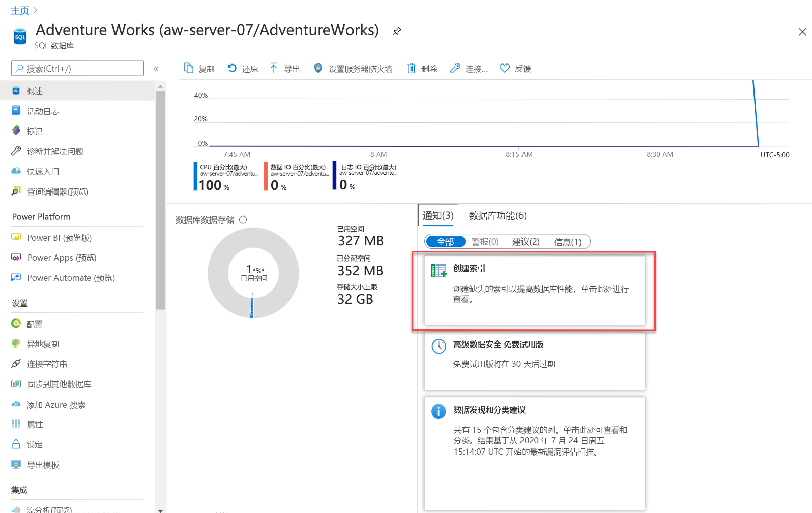
Task: Click the 复制 (copy) toolbar icon
Action: pyautogui.click(x=188, y=68)
